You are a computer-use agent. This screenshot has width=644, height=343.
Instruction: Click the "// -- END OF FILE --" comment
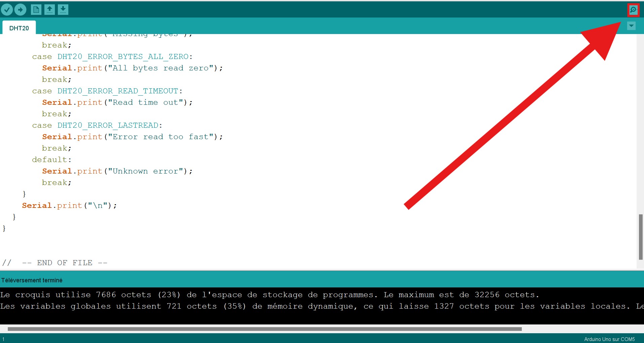(55, 263)
